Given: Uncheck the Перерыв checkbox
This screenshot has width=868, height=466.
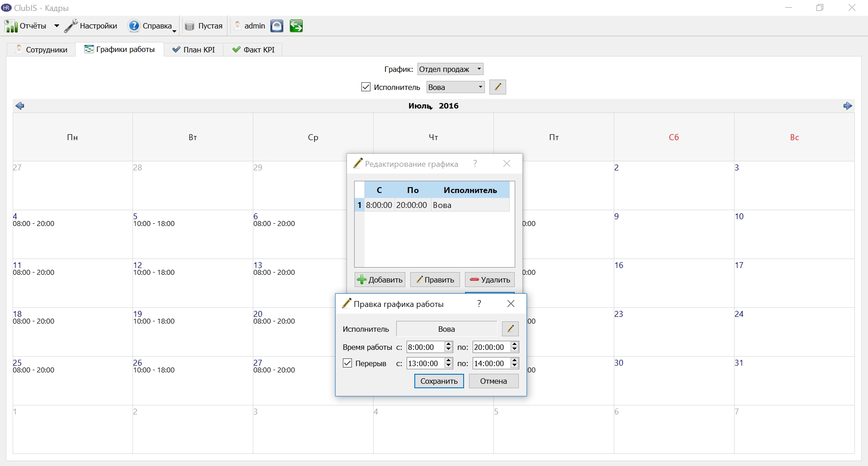Looking at the screenshot, I should coord(347,363).
